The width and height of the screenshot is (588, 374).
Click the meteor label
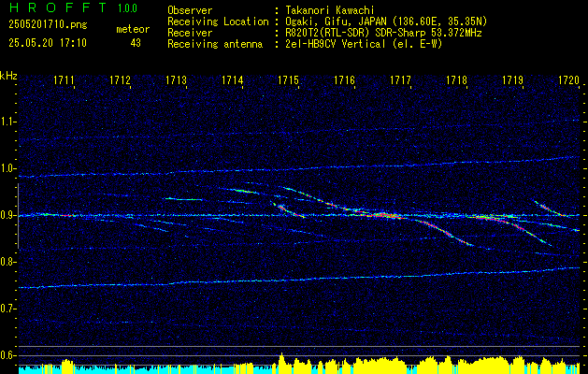133,30
